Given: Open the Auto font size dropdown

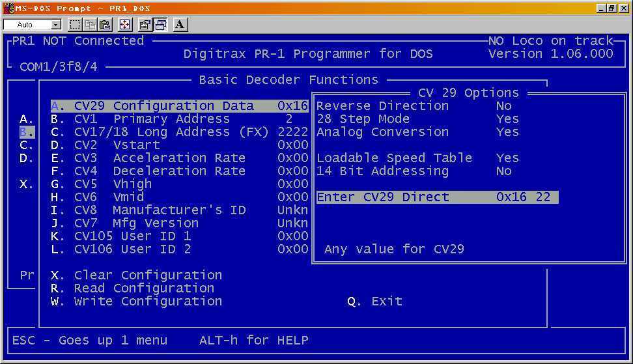Looking at the screenshot, I should [55, 25].
